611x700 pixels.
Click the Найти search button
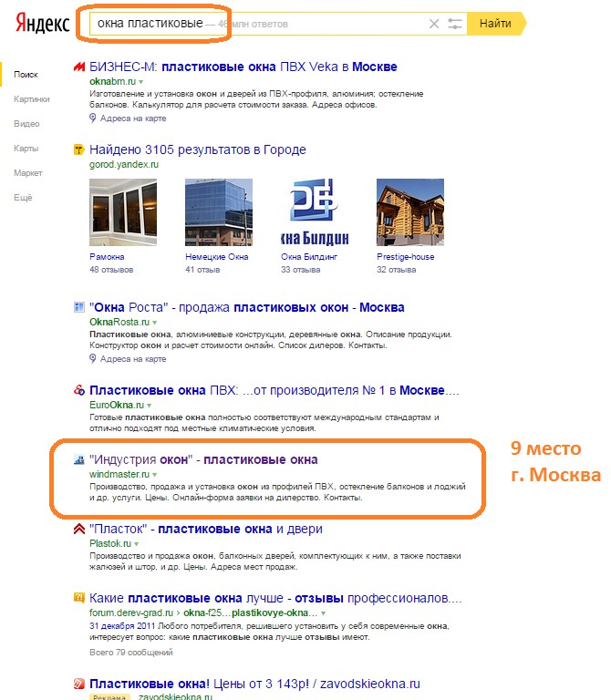click(x=496, y=24)
